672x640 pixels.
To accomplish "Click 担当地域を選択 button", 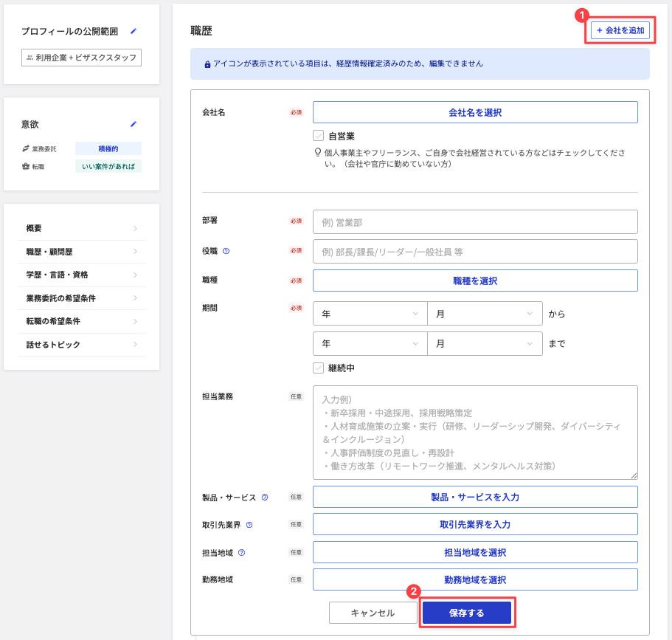I will click(x=475, y=552).
